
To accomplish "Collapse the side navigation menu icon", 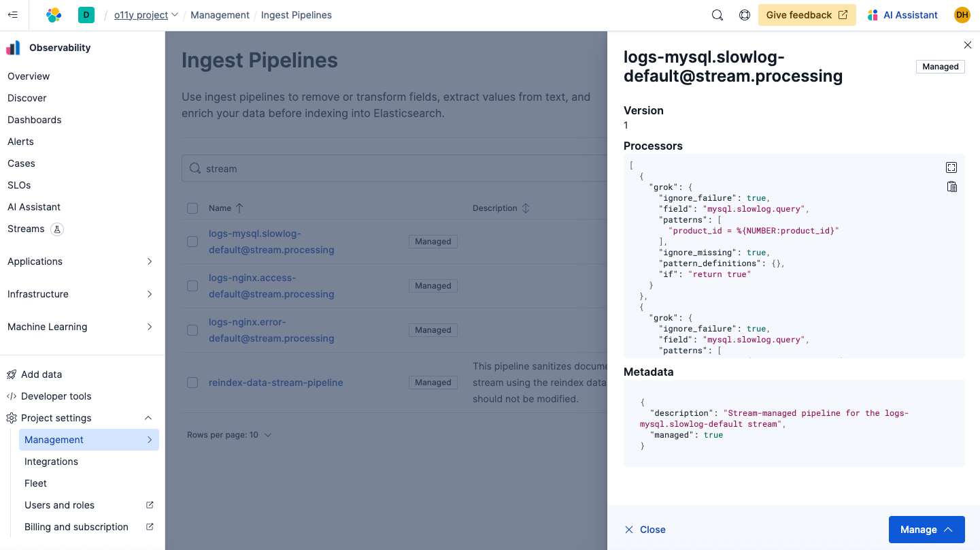I will click(13, 15).
